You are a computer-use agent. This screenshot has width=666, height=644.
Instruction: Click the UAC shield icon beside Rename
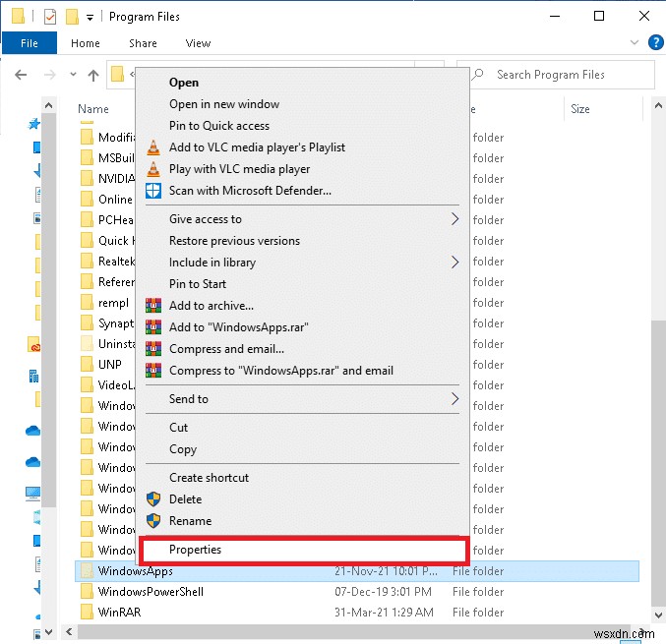[153, 521]
